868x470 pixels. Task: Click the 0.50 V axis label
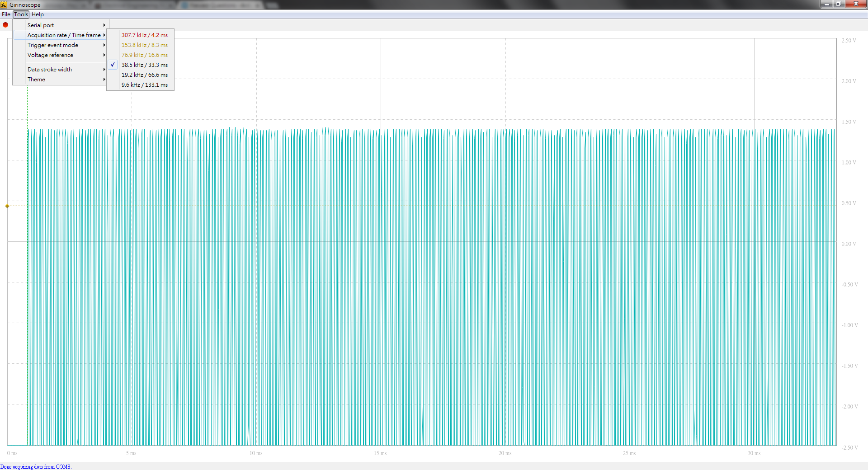coord(849,203)
